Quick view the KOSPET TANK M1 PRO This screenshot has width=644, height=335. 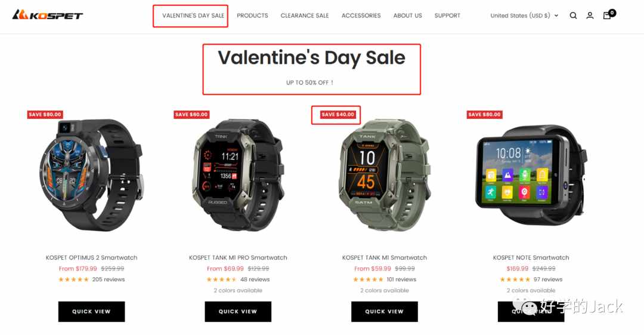coord(238,312)
